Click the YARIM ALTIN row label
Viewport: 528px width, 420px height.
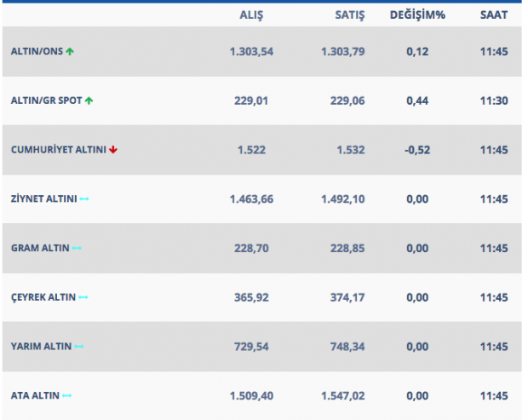(x=40, y=347)
